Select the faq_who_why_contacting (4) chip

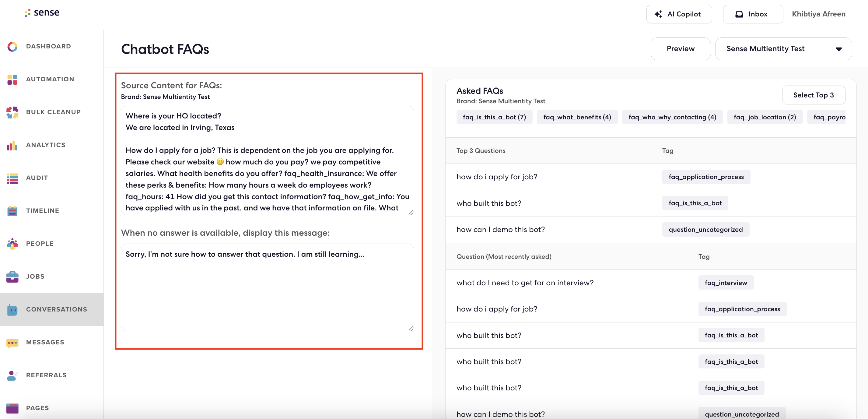672,117
